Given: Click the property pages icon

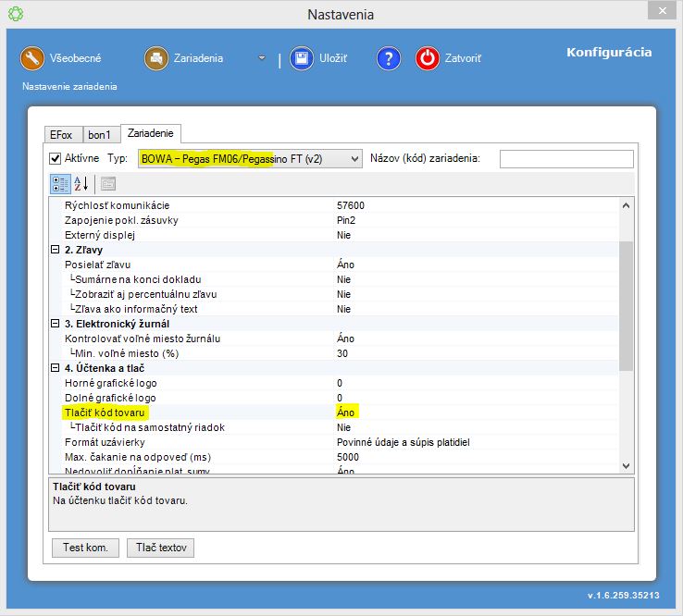Looking at the screenshot, I should [108, 184].
